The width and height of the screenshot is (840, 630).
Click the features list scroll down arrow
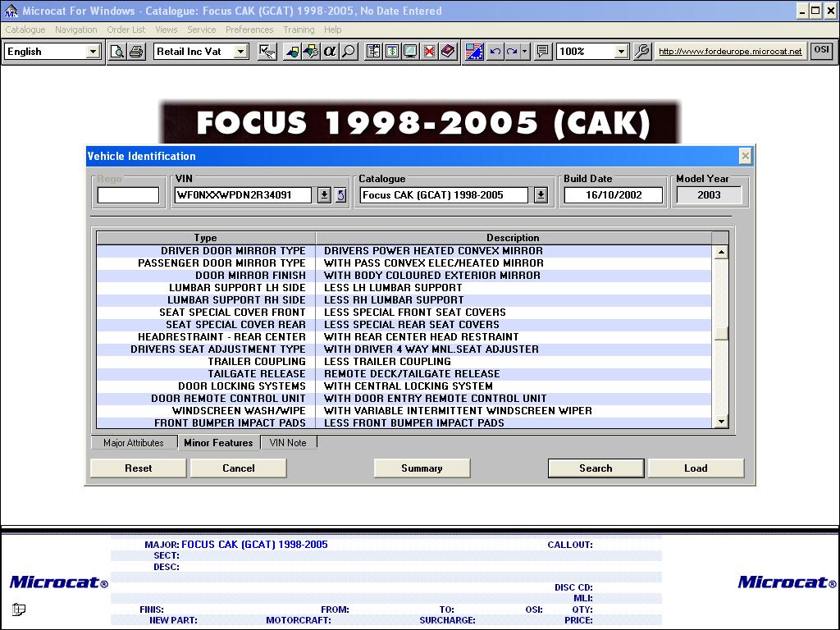721,422
